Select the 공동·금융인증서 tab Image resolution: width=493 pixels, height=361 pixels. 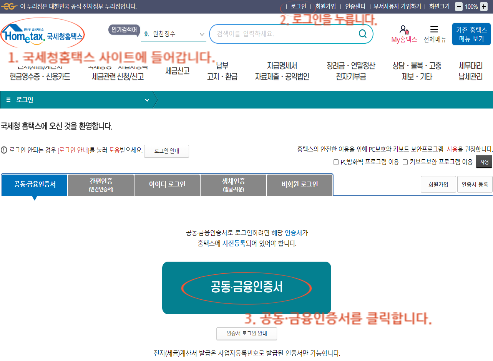coord(34,184)
